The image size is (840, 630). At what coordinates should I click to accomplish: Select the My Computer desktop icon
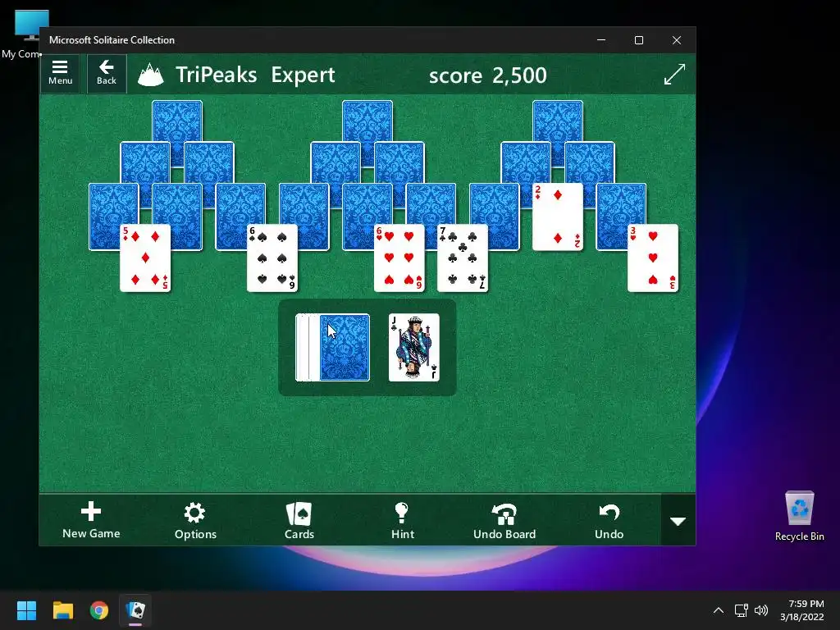tap(24, 33)
